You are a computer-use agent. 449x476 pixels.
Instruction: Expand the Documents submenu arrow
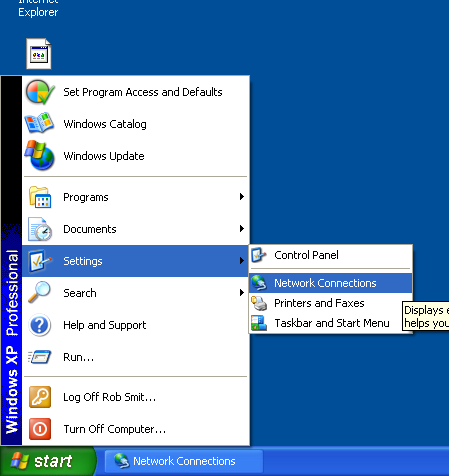[x=242, y=229]
